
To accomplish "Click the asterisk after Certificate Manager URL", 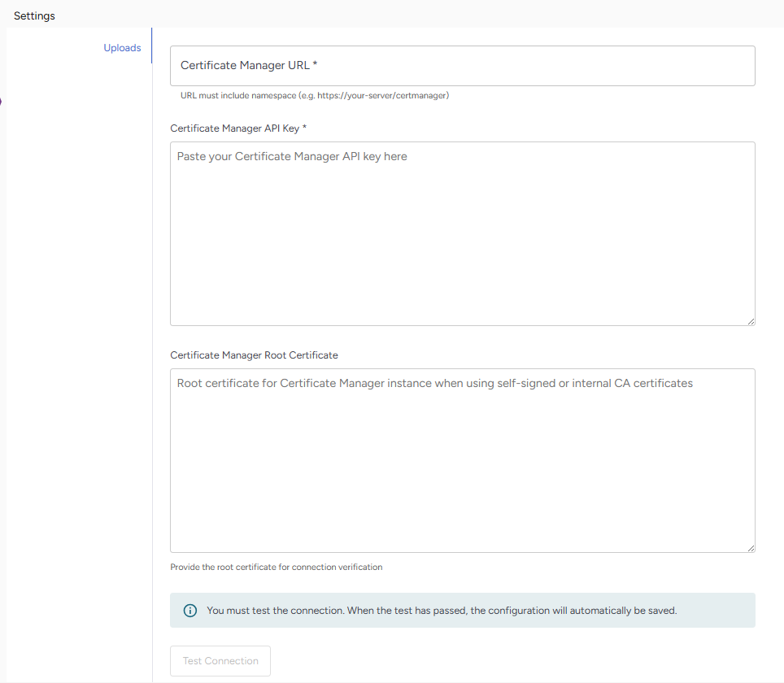I will (315, 65).
